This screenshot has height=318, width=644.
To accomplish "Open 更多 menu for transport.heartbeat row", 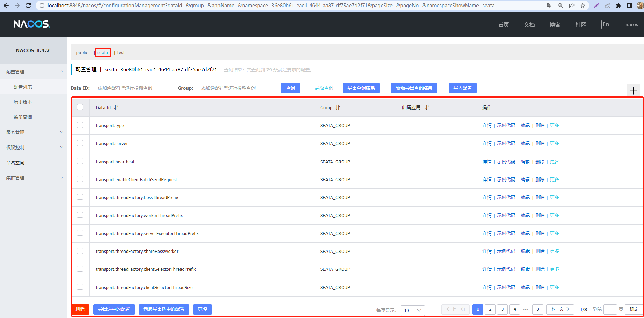I will click(x=555, y=162).
